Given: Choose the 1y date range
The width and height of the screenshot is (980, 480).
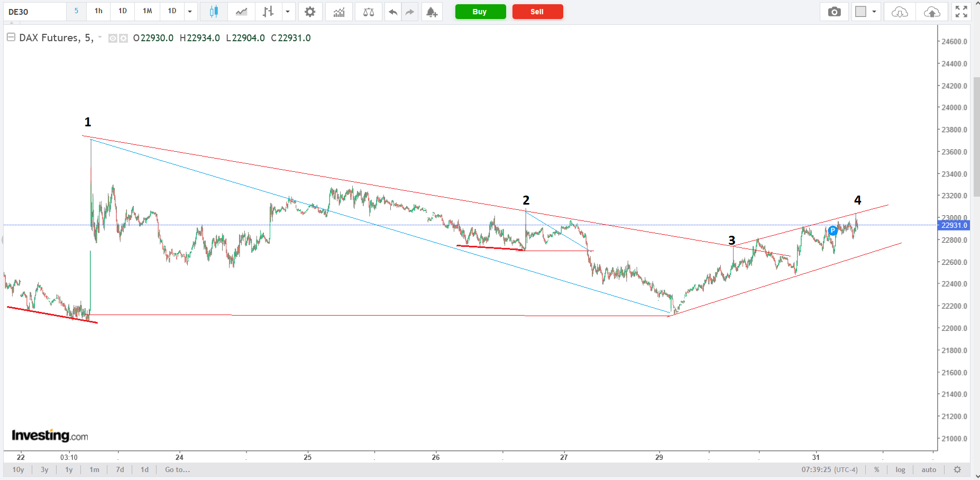Looking at the screenshot, I should (69, 469).
